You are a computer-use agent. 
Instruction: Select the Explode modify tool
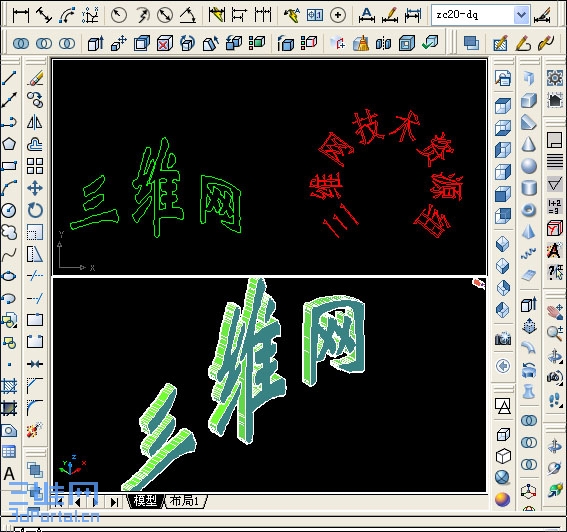[35, 430]
